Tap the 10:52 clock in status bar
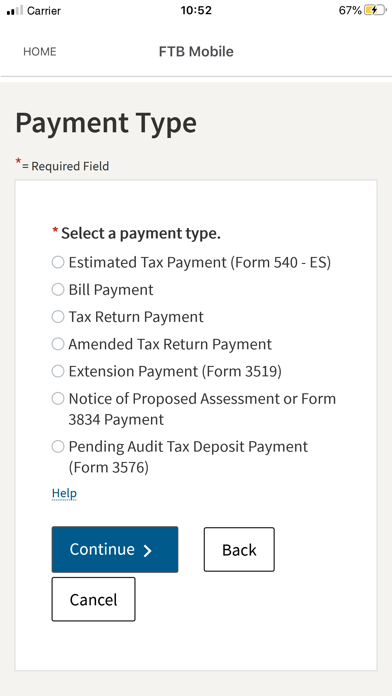The image size is (392, 696). [196, 10]
